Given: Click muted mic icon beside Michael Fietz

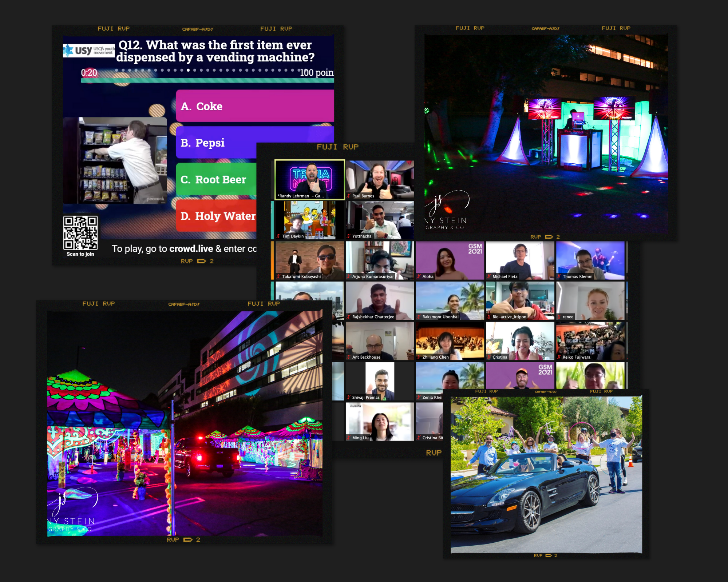Looking at the screenshot, I should pyautogui.click(x=489, y=276).
